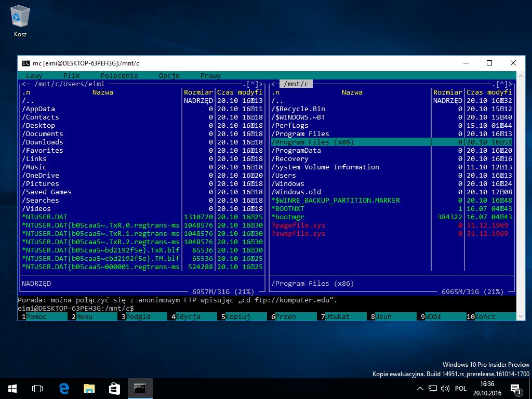Select ?swapfile.sys in the right panel

392,233
